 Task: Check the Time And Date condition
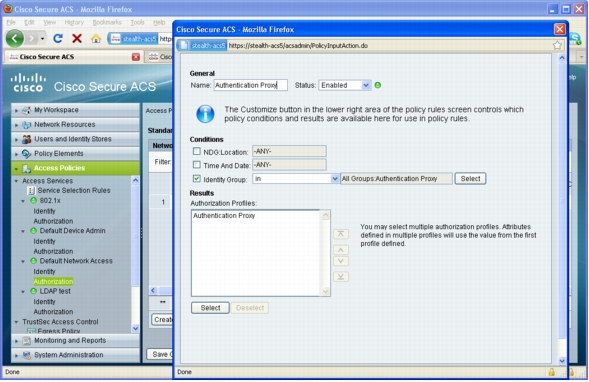[x=196, y=165]
